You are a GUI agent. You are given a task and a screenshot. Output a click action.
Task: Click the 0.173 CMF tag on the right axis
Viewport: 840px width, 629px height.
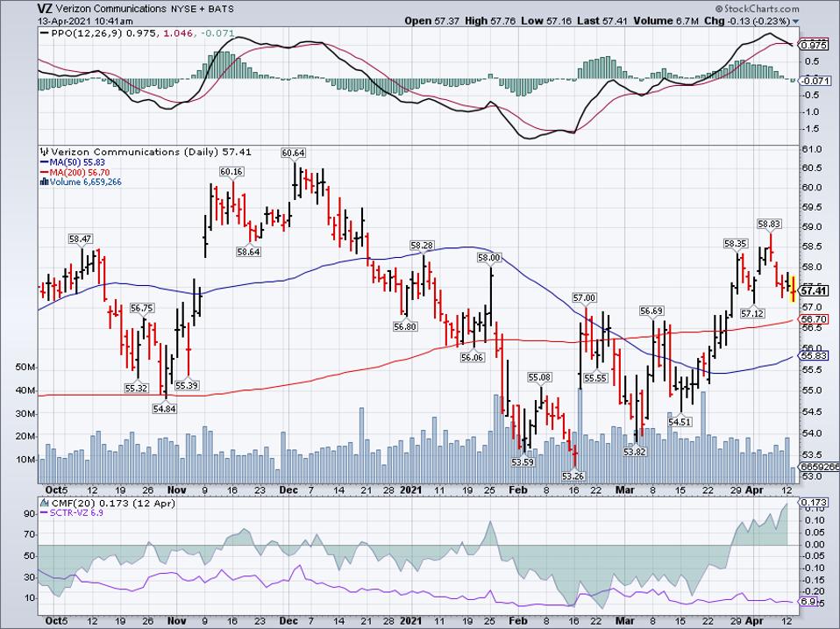tap(813, 503)
